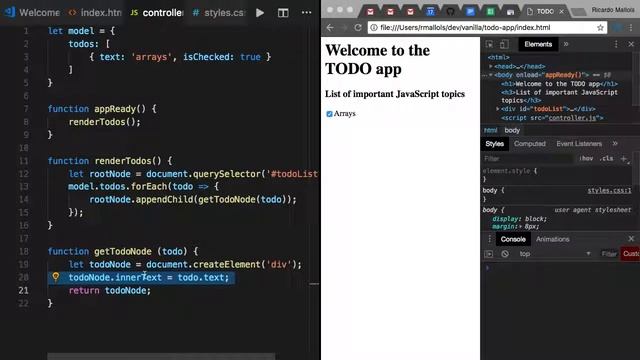Open the Elements DevTools tab

click(x=538, y=44)
